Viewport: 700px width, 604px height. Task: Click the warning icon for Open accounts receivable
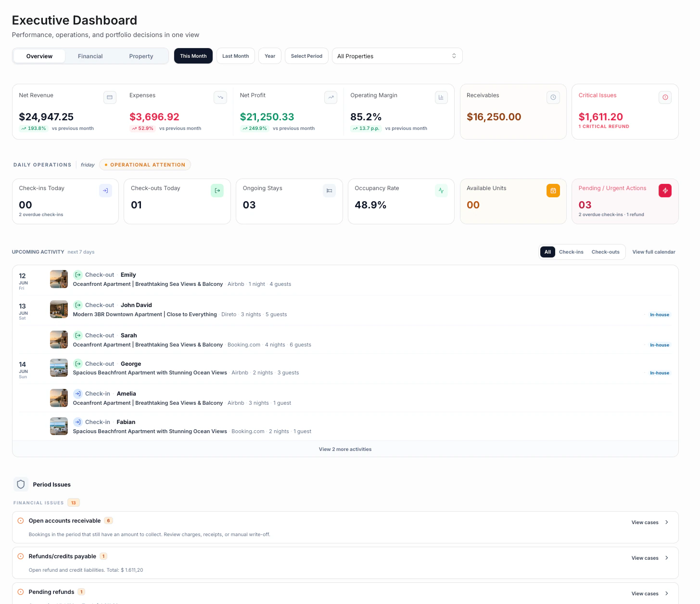[21, 521]
